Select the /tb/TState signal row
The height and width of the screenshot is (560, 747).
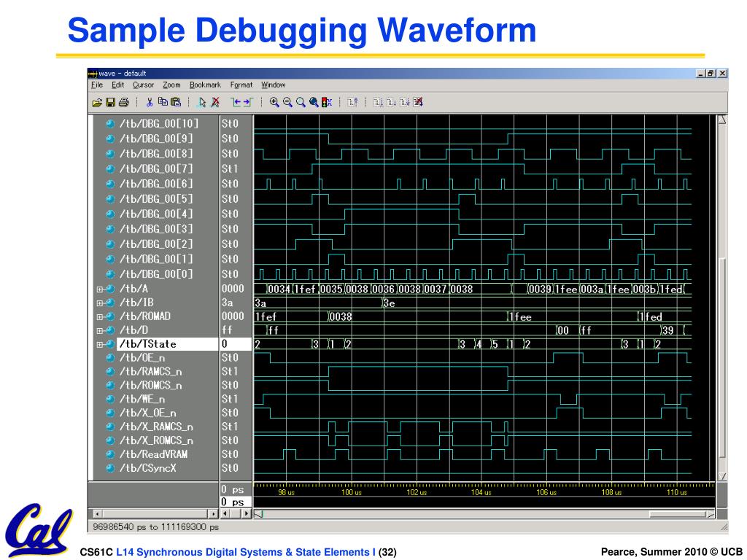click(x=167, y=344)
